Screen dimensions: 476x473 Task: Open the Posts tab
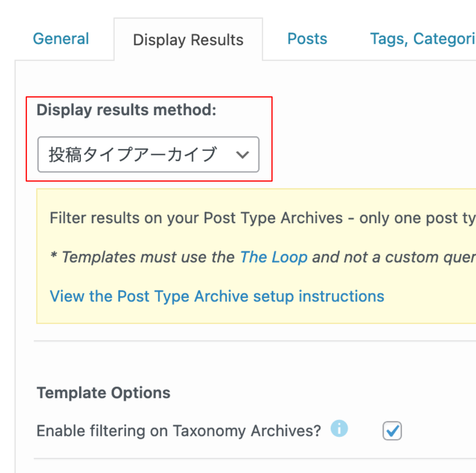click(x=307, y=39)
